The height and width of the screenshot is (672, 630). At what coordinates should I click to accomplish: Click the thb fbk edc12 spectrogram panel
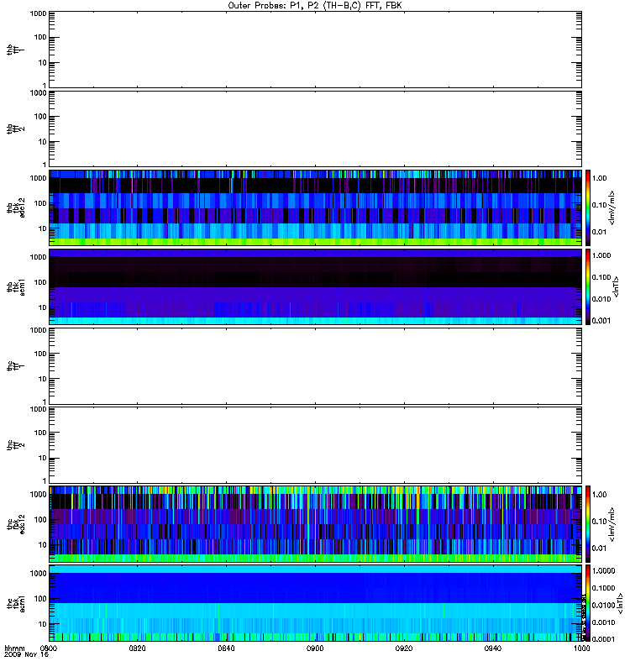316,207
